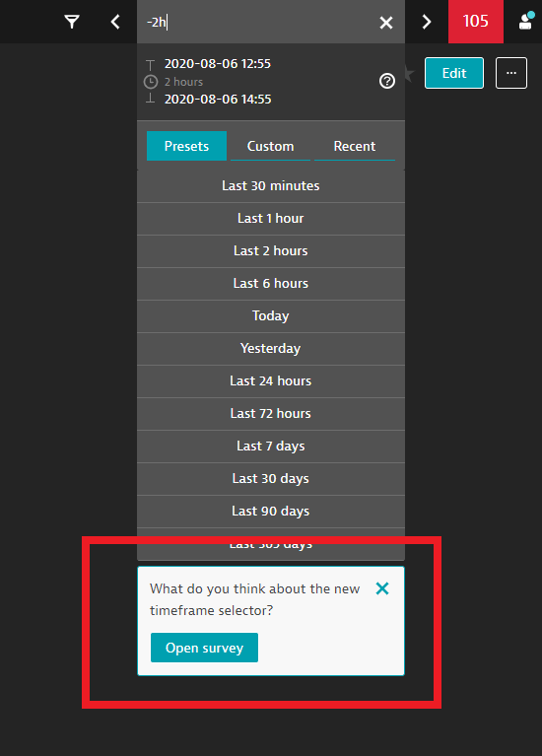Image resolution: width=542 pixels, height=756 pixels.
Task: Select the Last 90 days preset
Action: 271,512
